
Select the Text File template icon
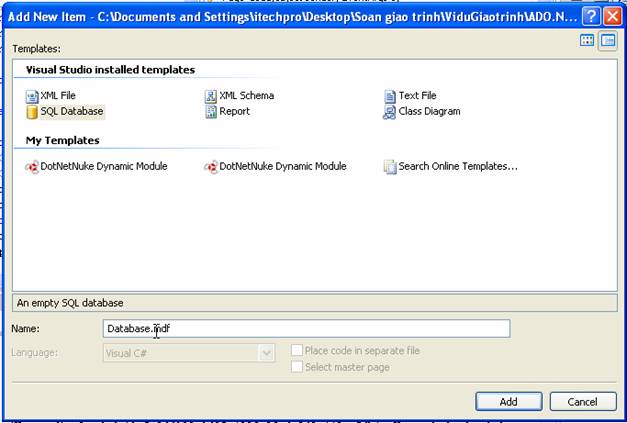[x=390, y=96]
